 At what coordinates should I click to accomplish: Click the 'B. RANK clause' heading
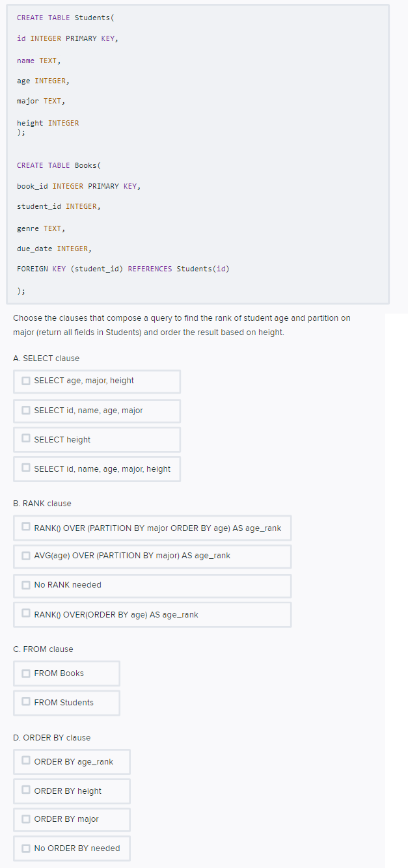click(42, 504)
